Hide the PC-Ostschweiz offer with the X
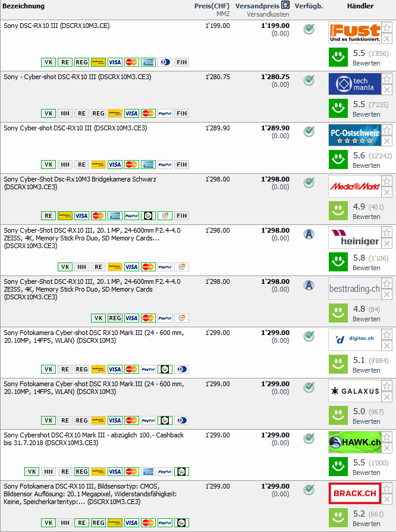Viewport: 396px width, 532px height. pos(387,141)
